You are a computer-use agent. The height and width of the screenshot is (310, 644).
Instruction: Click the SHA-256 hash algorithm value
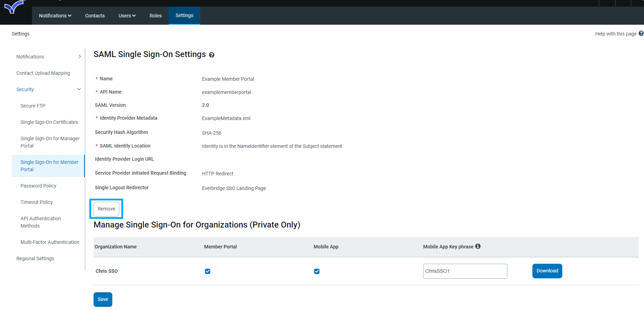[x=211, y=133]
